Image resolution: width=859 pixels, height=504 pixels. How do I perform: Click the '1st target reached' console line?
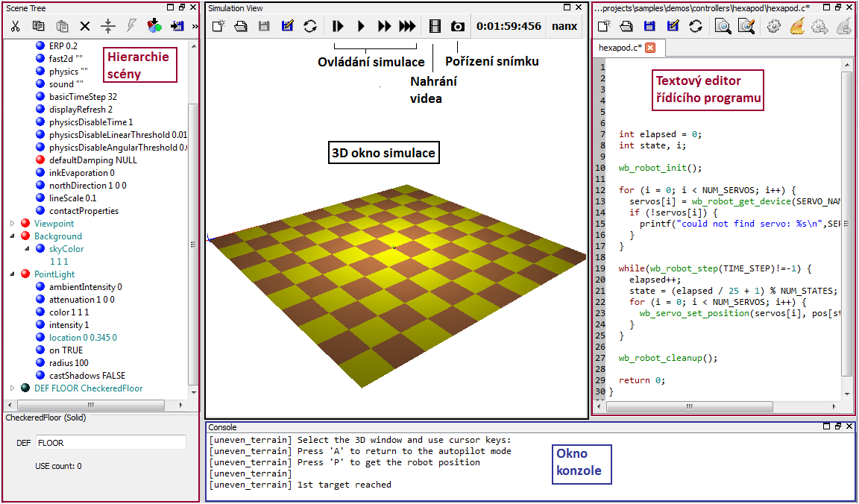(301, 485)
